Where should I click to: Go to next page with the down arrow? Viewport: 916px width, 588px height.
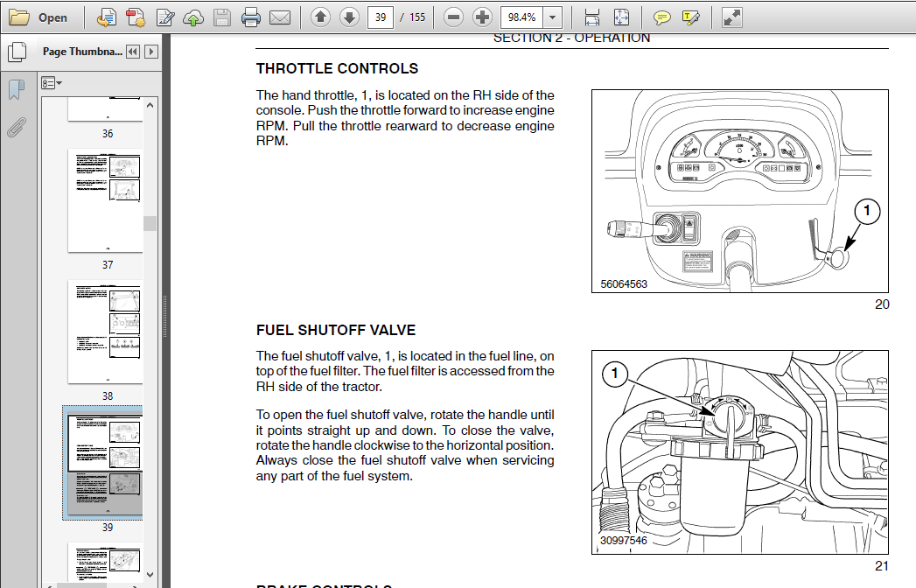tap(349, 17)
